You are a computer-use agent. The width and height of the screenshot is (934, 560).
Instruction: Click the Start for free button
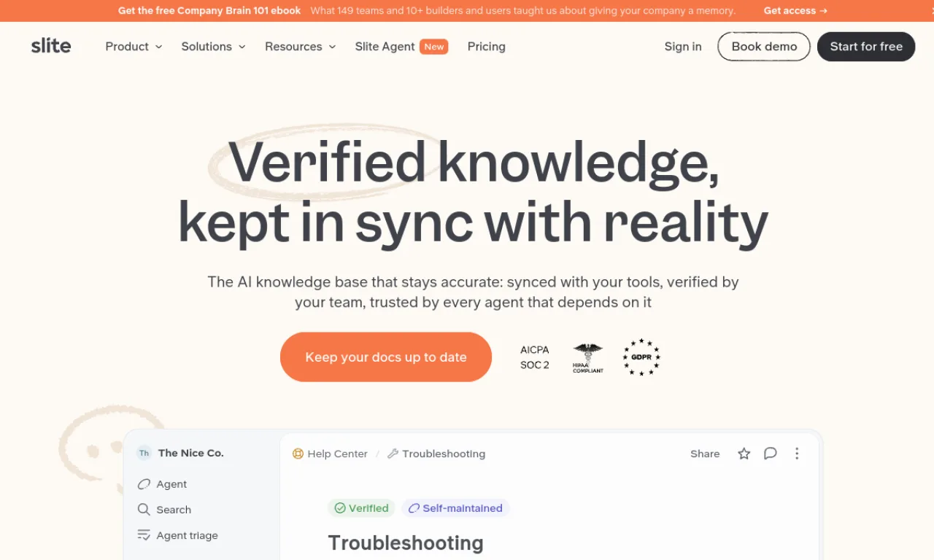pyautogui.click(x=866, y=47)
